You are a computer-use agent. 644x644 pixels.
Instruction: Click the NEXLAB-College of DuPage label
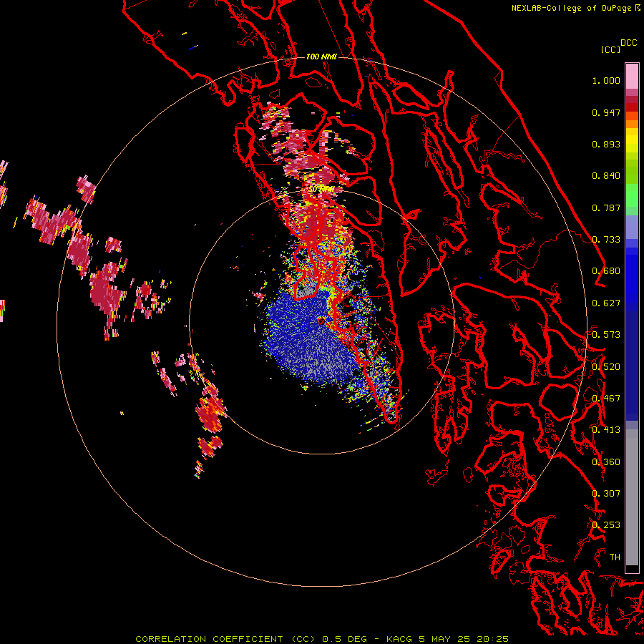click(571, 8)
